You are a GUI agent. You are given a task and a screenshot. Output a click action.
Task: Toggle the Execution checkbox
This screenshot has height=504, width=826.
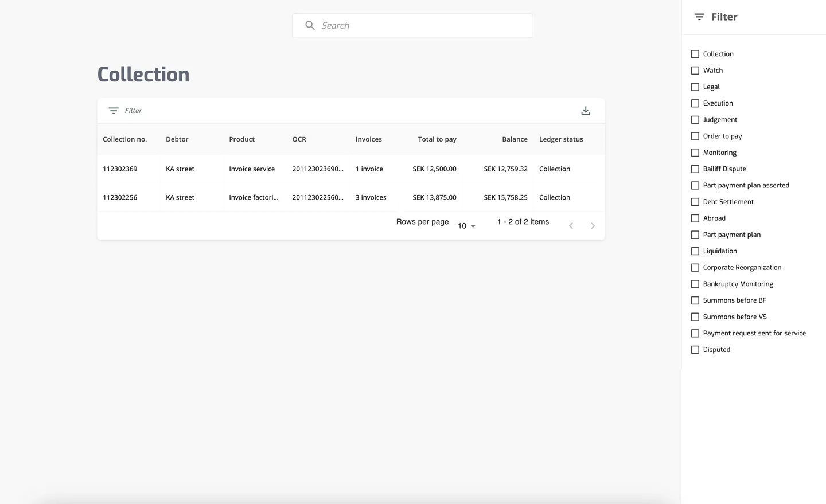[695, 103]
